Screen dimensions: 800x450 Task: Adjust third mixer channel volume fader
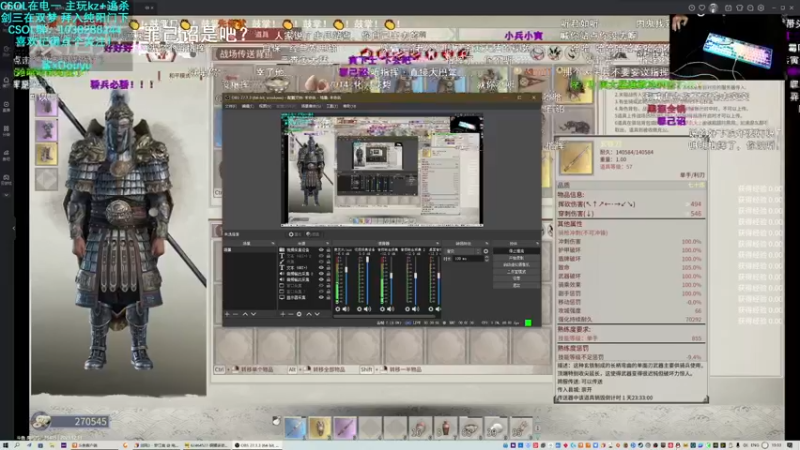click(391, 275)
